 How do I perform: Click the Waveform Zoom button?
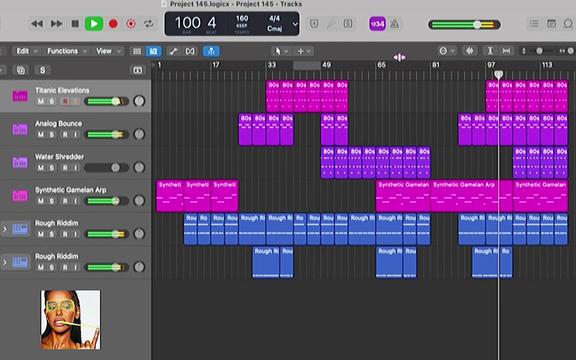point(470,51)
